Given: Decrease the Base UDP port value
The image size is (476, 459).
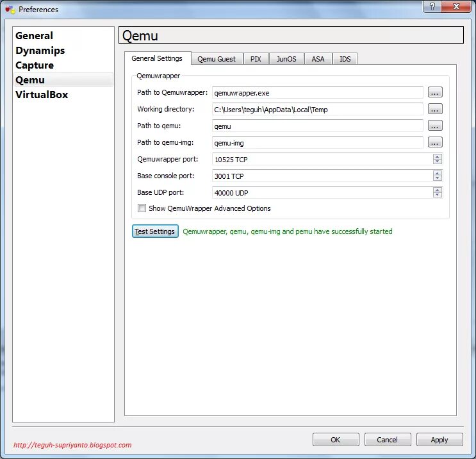Looking at the screenshot, I should coord(437,195).
